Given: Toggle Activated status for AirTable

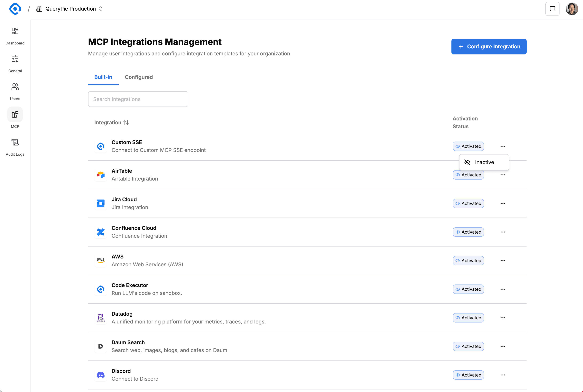Looking at the screenshot, I should point(468,175).
